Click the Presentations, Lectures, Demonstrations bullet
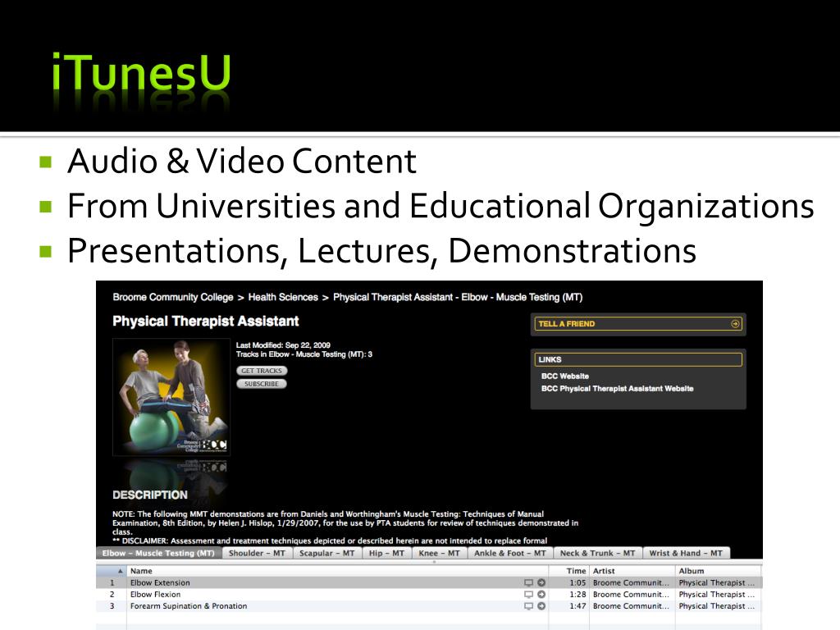Viewport: 840px width, 630px height. coord(382,251)
